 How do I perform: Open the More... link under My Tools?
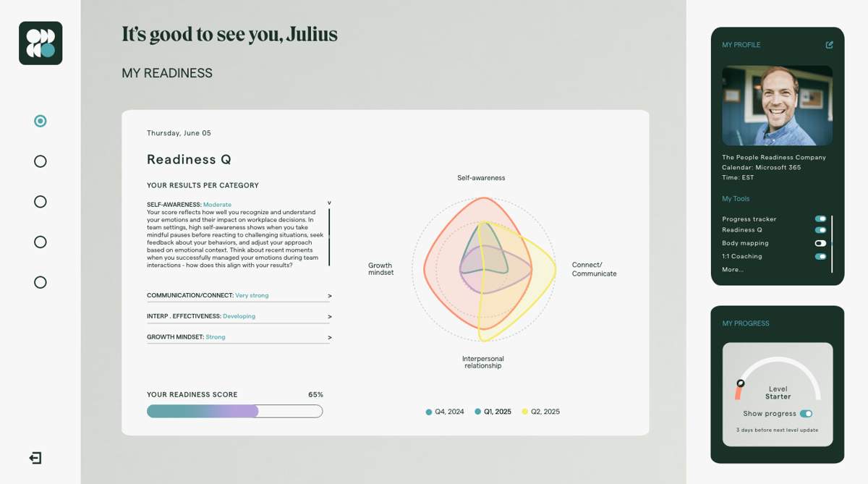click(733, 270)
